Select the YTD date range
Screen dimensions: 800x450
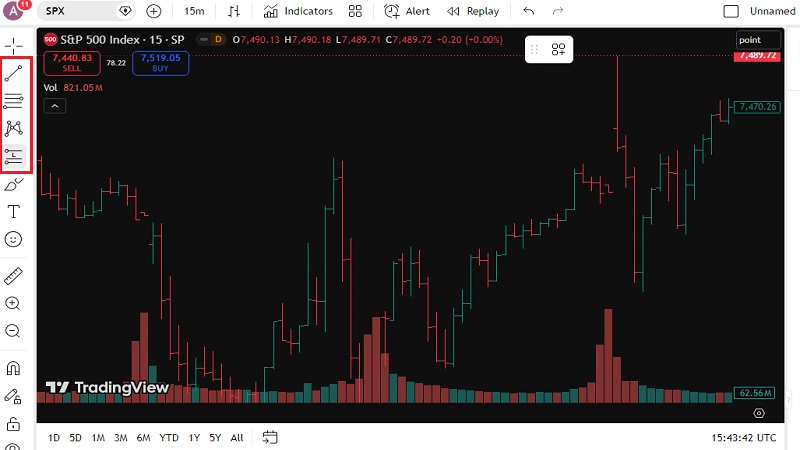(169, 438)
